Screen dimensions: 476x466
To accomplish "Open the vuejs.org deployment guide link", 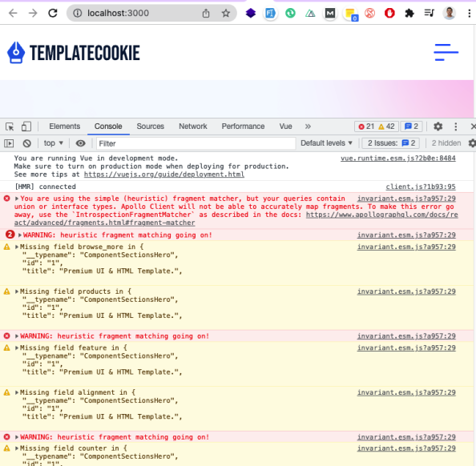I will tap(164, 175).
